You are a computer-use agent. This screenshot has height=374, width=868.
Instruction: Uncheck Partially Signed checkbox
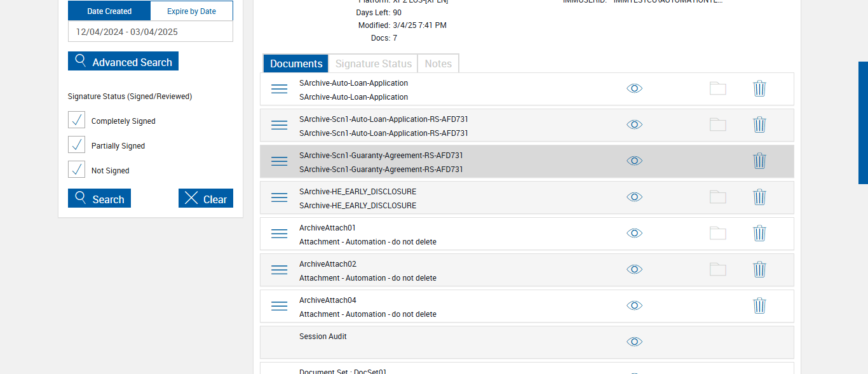click(x=76, y=145)
